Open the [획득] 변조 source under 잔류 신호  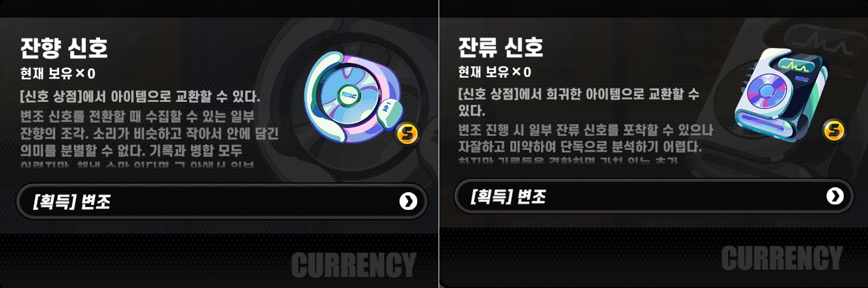click(653, 196)
